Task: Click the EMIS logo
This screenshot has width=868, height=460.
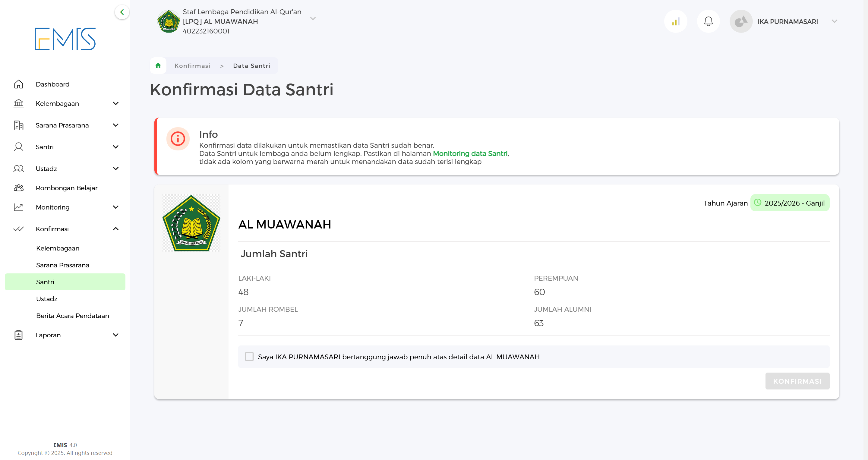Action: [65, 39]
